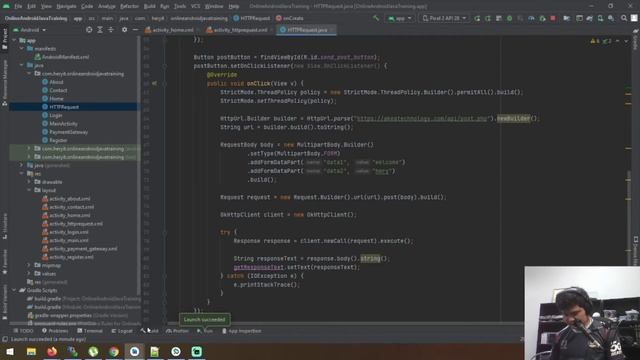Sync project with Gradle files elephant icon

pos(589,18)
